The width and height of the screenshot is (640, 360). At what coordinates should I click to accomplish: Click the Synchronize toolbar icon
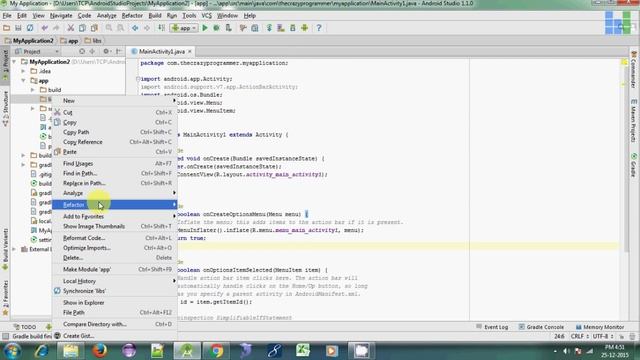[x=30, y=28]
